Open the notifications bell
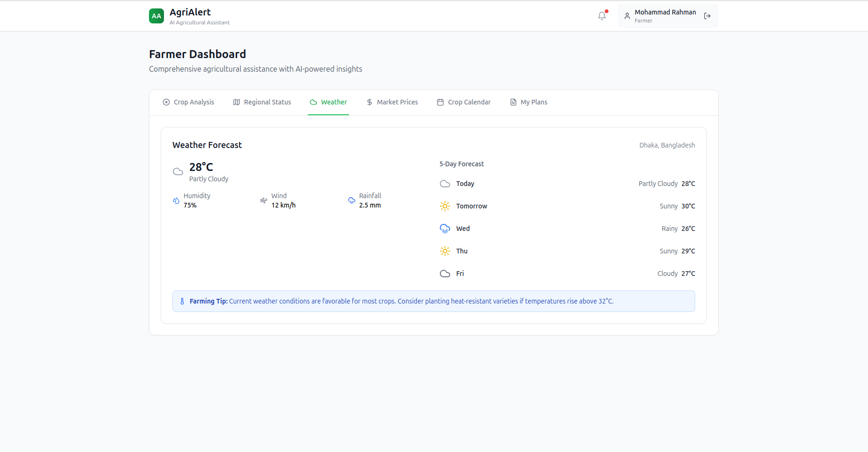The image size is (868, 452). [602, 16]
